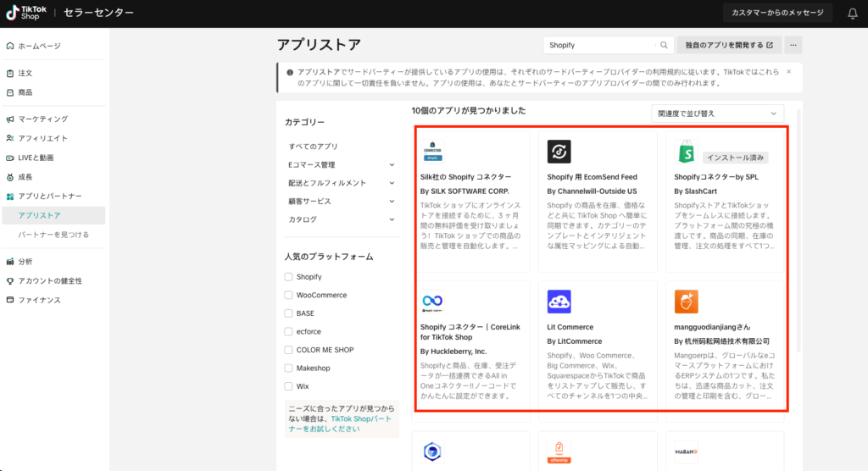
Task: Click By SlashCart text
Action: 695,191
